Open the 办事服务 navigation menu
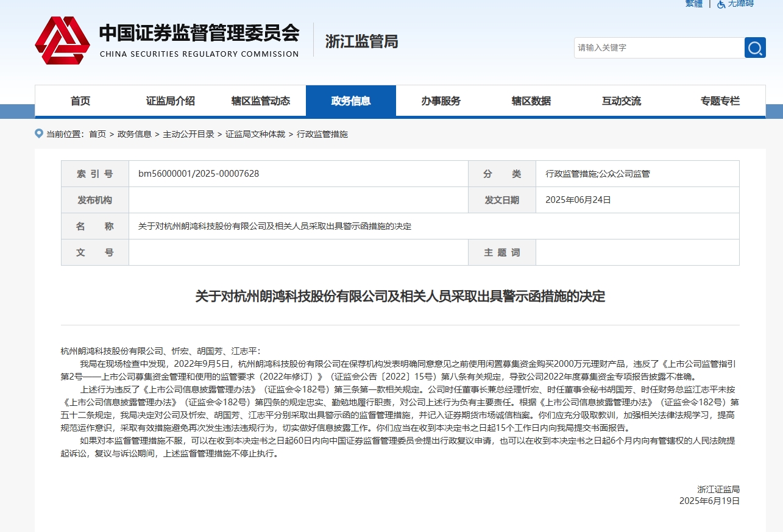Screen dimensions: 783x532 [x=441, y=101]
